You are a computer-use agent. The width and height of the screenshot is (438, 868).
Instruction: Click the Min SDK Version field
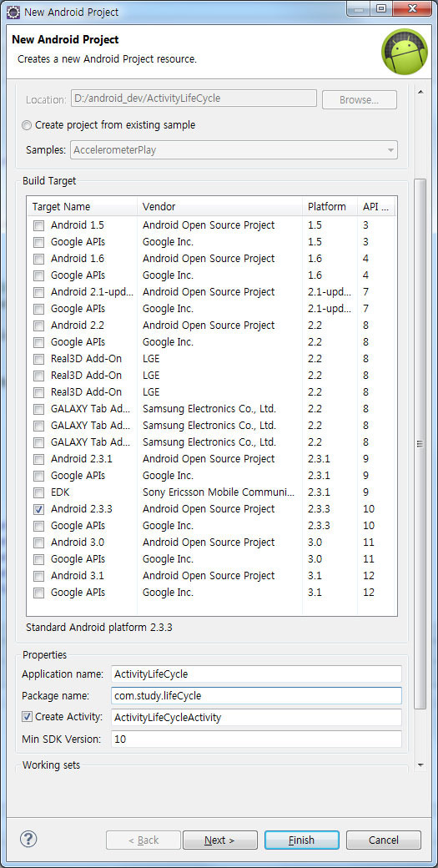point(256,739)
